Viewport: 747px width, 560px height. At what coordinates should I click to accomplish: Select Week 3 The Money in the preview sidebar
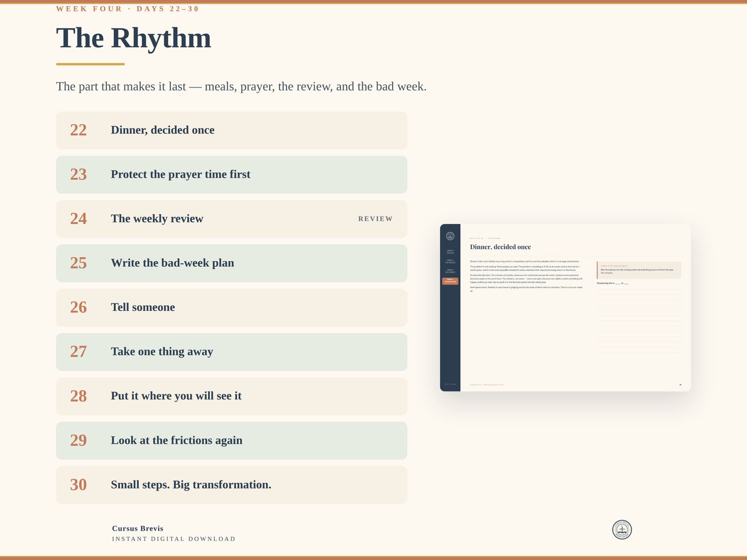pyautogui.click(x=450, y=271)
